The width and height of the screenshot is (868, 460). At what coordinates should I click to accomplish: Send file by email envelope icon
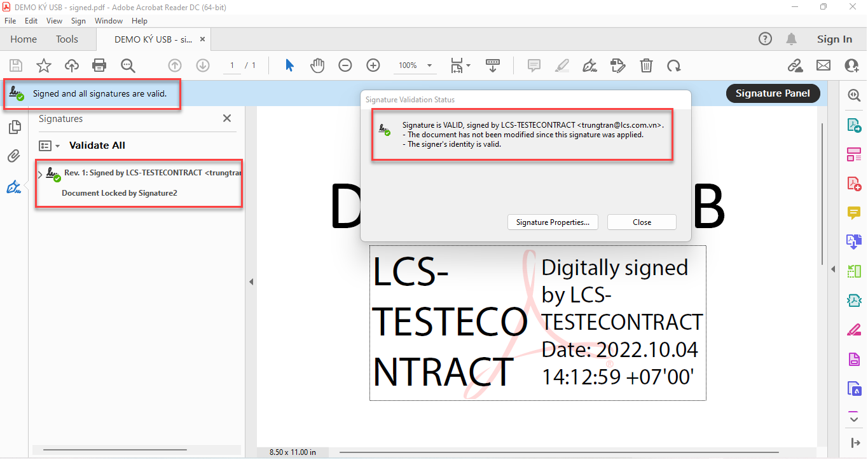[x=823, y=65]
